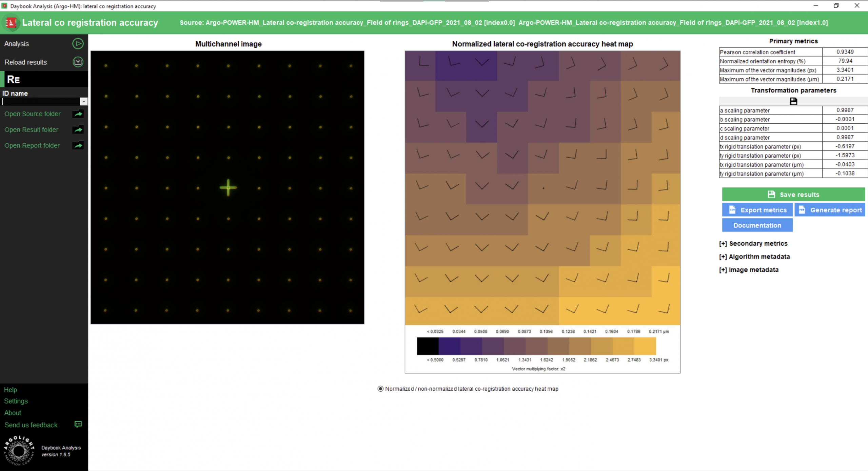Click the ID name input field
This screenshot has width=868, height=471.
click(41, 101)
